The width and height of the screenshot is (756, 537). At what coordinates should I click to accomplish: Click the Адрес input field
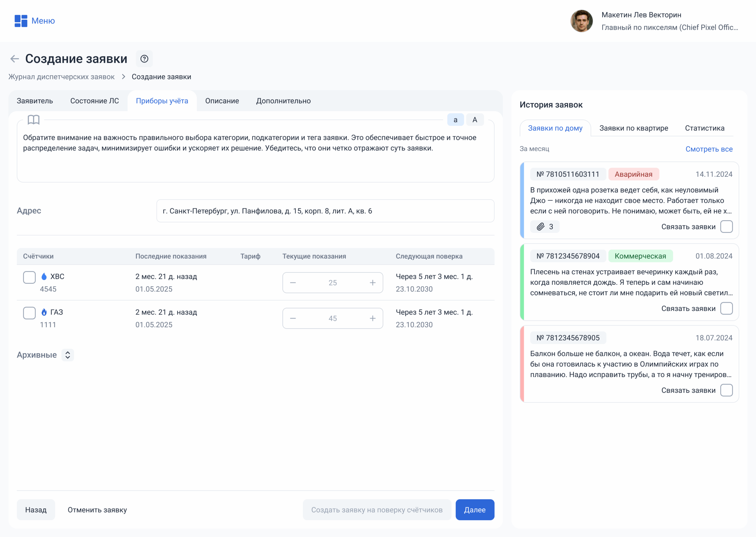click(x=325, y=211)
